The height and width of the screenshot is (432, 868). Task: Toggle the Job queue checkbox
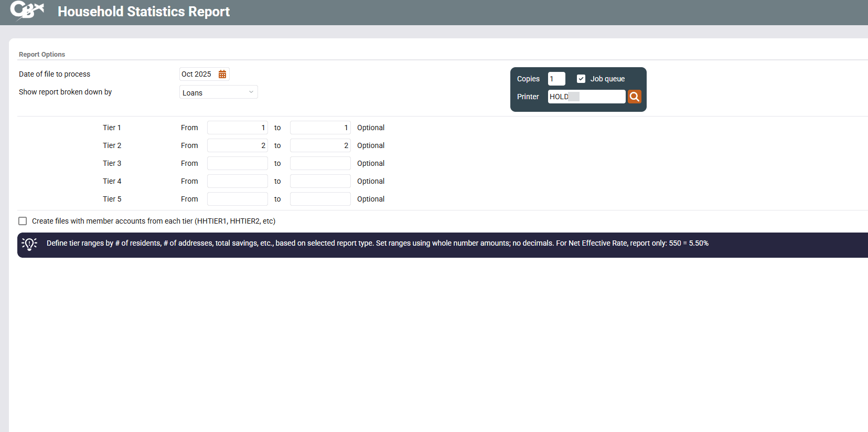click(581, 79)
